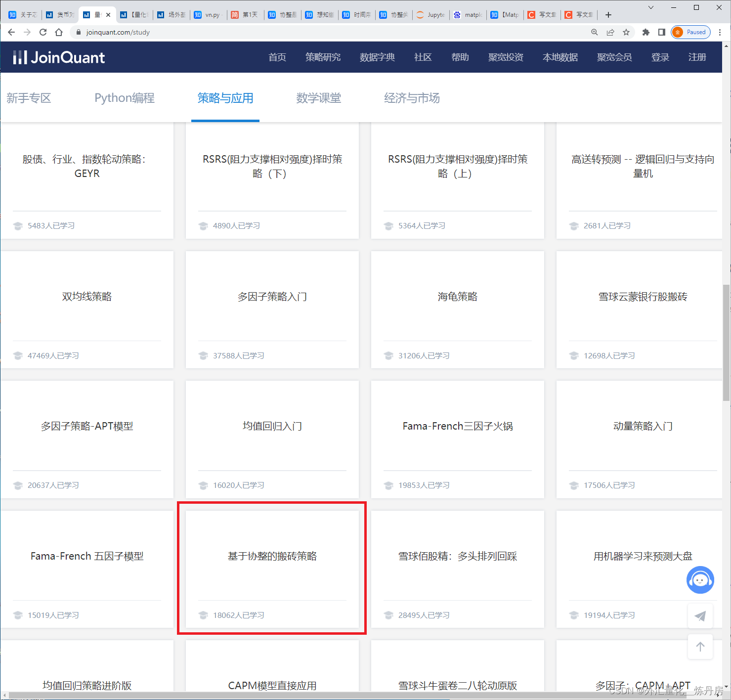Open the Fama-French 五因子模型 course card

[x=87, y=569]
